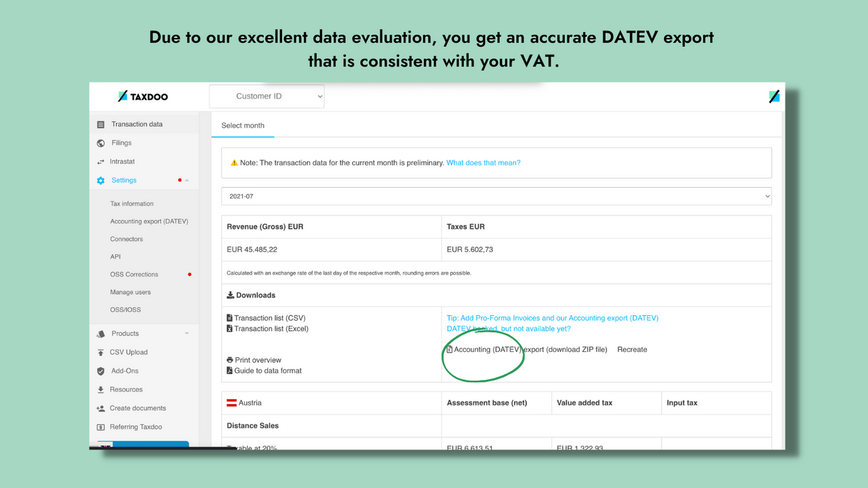
Task: Click the Filings globe icon
Action: click(101, 143)
